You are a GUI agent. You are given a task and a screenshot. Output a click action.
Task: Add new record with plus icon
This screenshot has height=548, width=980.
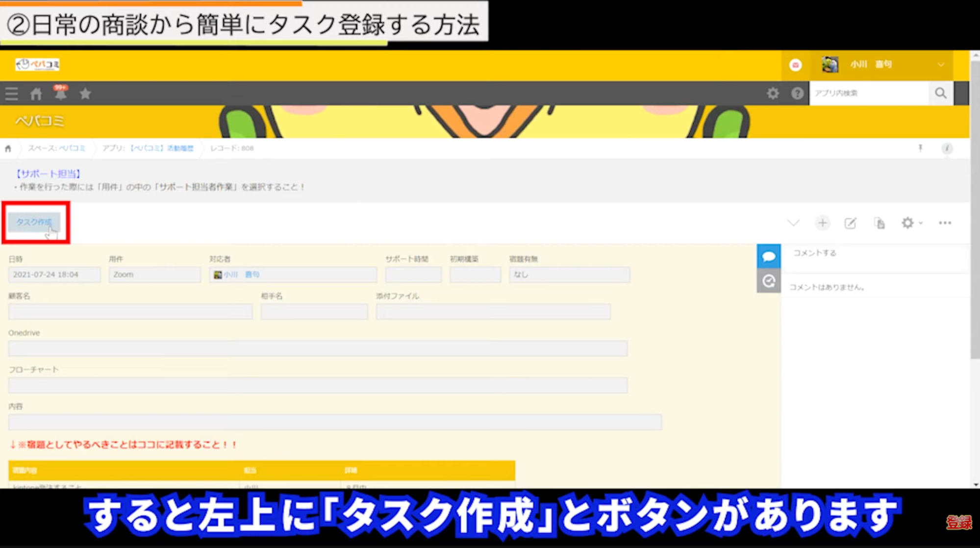(x=822, y=223)
